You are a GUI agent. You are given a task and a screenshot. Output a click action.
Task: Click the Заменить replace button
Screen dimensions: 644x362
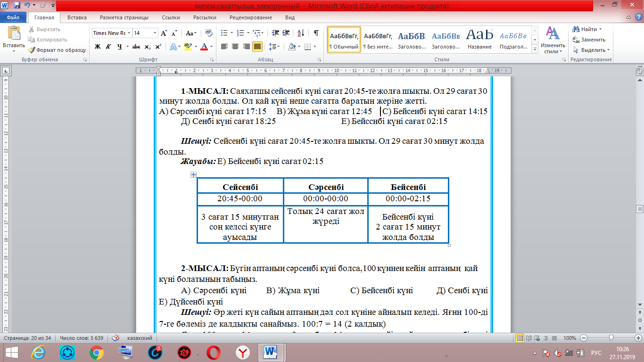[x=589, y=40]
